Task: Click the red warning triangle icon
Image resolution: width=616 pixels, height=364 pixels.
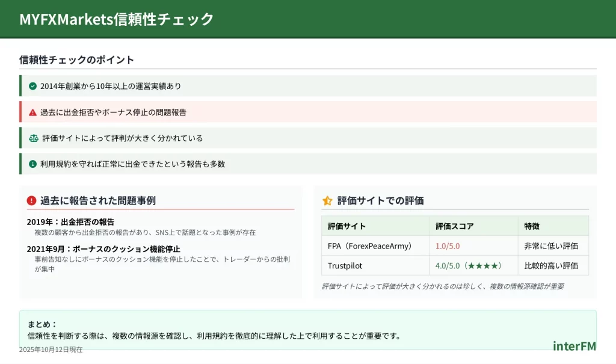Action: (x=32, y=112)
